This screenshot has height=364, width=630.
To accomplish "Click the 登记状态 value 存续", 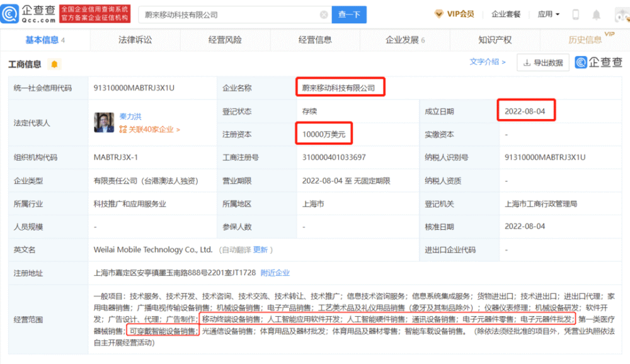I will tap(309, 111).
